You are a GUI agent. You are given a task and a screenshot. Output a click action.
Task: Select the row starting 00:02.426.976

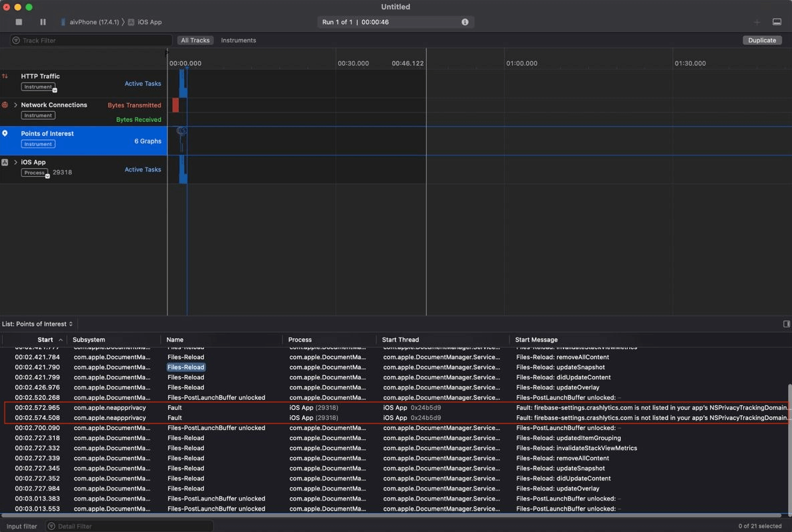click(x=396, y=387)
